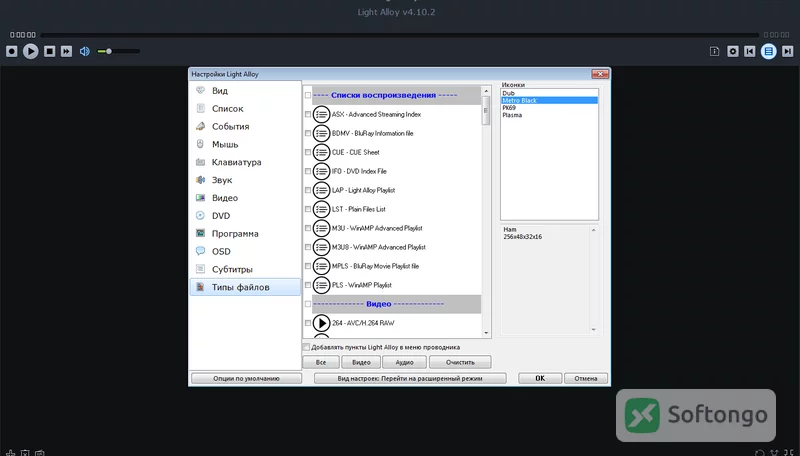Click the playback seek bar
The width and height of the screenshot is (800, 456).
pyautogui.click(x=399, y=35)
